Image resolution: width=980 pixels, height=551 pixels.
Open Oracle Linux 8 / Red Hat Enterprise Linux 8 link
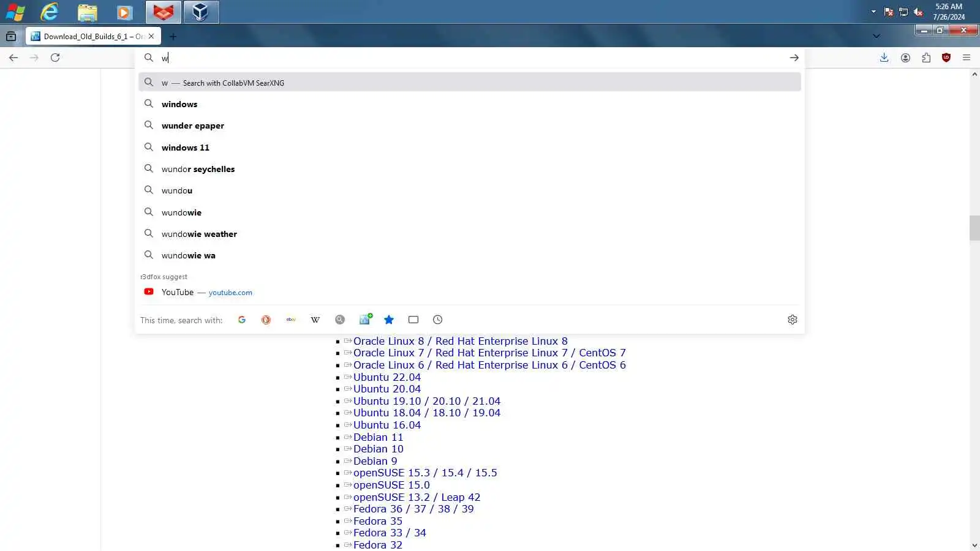460,341
